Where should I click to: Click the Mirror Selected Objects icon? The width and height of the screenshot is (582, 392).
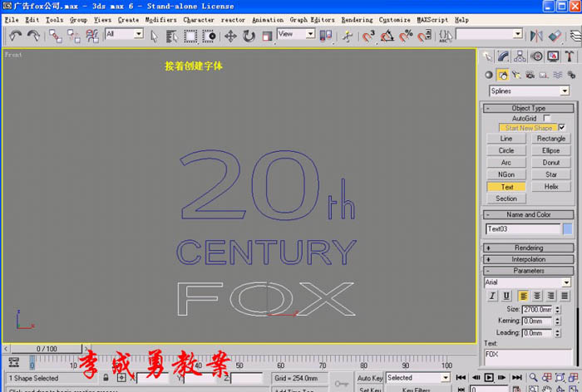tap(536, 36)
